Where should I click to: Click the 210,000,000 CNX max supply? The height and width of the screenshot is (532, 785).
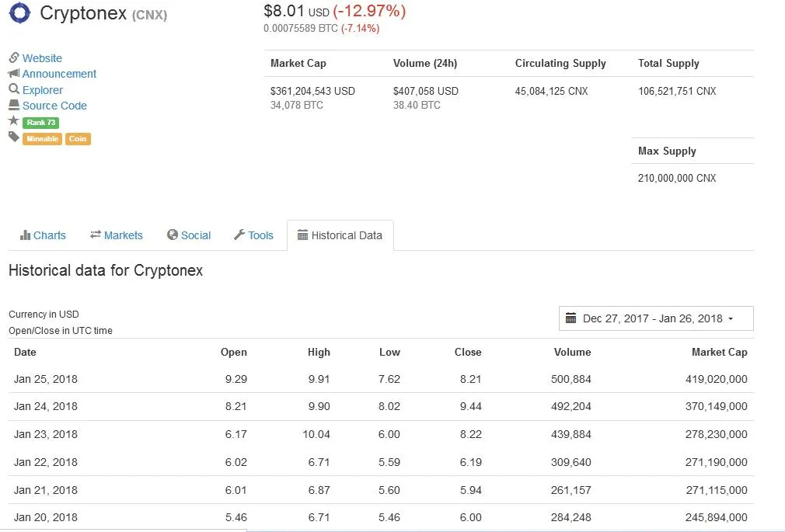(x=677, y=178)
